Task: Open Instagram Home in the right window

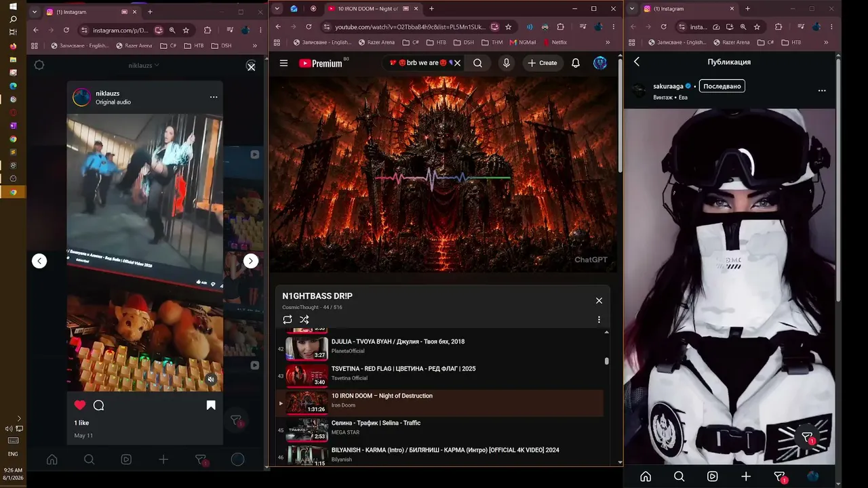Action: click(x=646, y=476)
